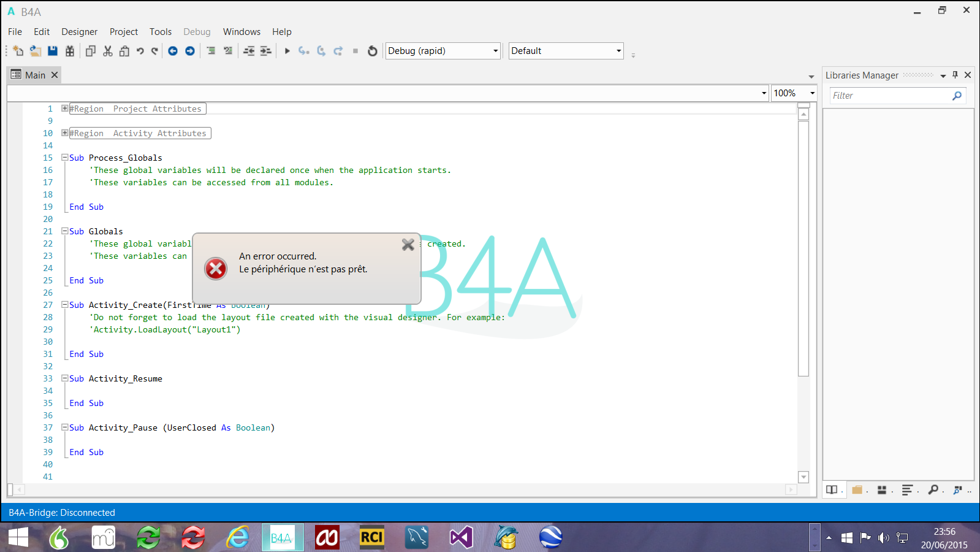
Task: Switch to the Logs lines tab
Action: pos(908,489)
